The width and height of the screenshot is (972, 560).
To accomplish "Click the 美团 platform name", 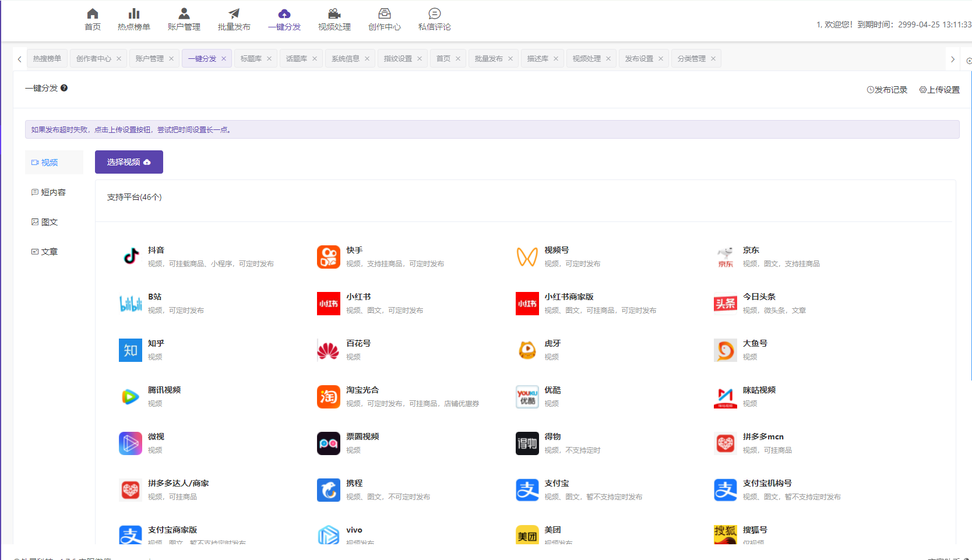I will [x=553, y=530].
